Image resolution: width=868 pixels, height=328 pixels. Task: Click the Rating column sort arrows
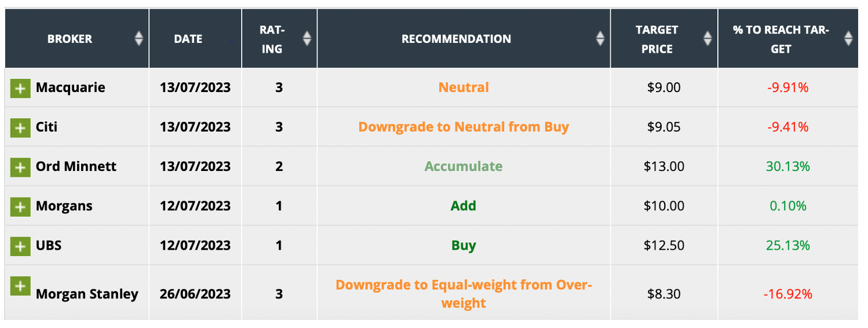click(x=307, y=39)
